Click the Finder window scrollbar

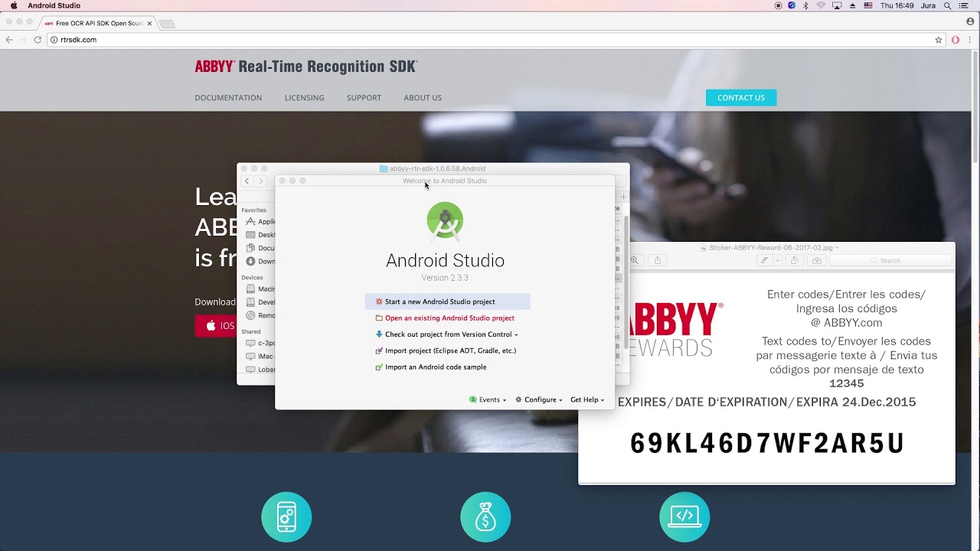coord(626,283)
